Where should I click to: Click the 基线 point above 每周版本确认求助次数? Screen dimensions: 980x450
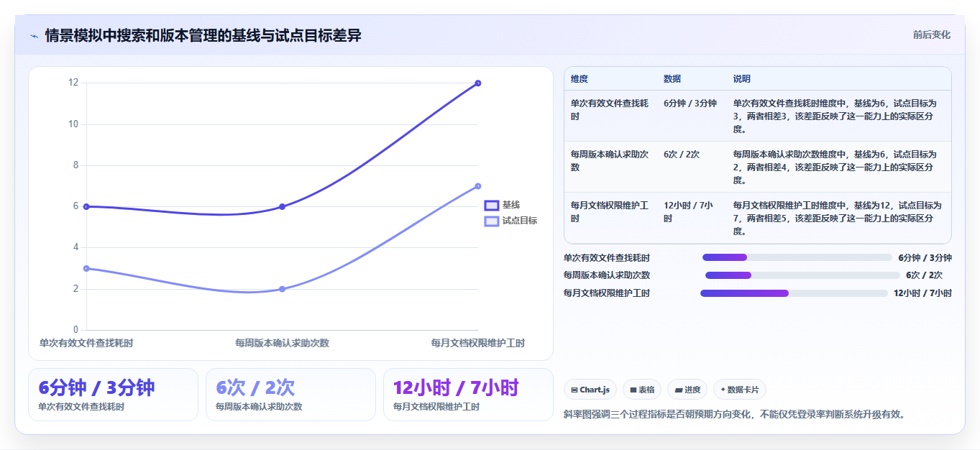282,206
